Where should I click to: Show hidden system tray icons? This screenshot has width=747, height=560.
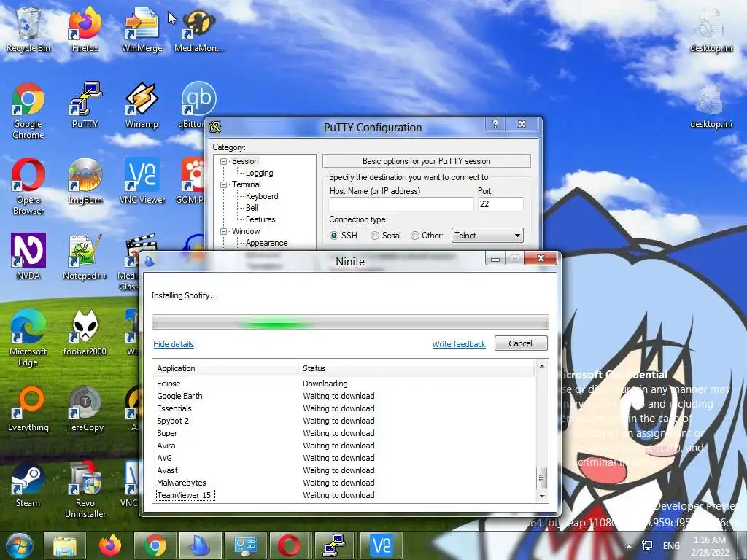(630, 546)
